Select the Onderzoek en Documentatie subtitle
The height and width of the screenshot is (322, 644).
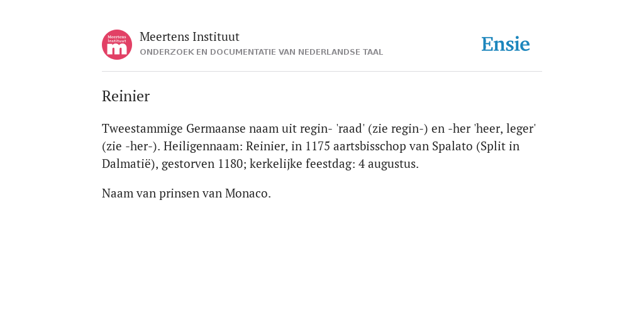[x=261, y=52]
